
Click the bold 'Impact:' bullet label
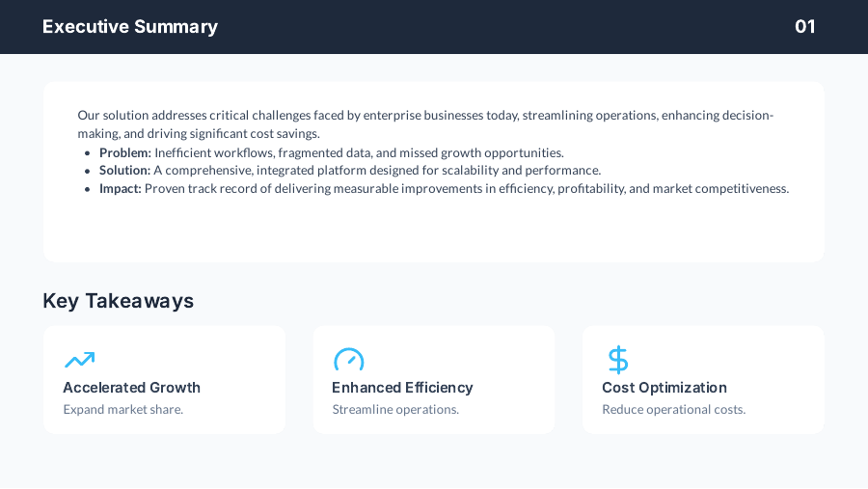(121, 189)
